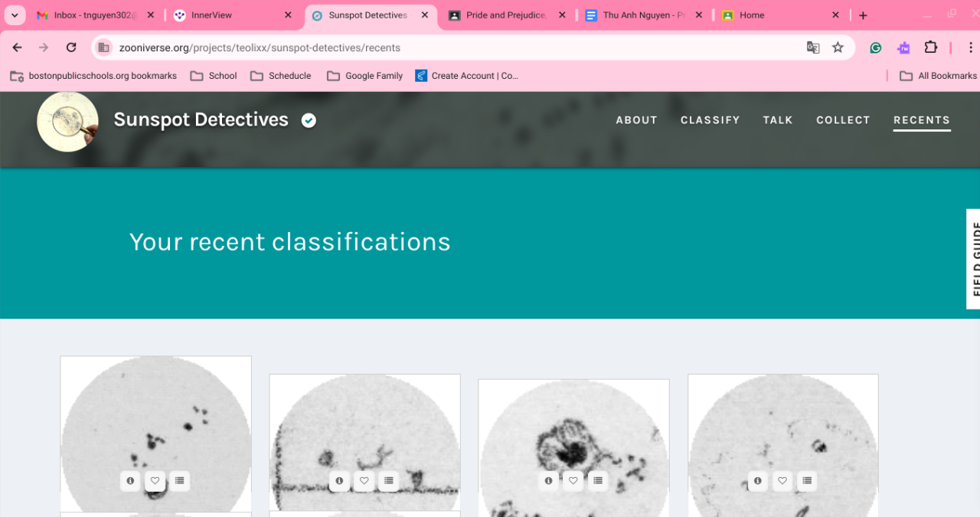Minimize the Chrome window

(926, 15)
